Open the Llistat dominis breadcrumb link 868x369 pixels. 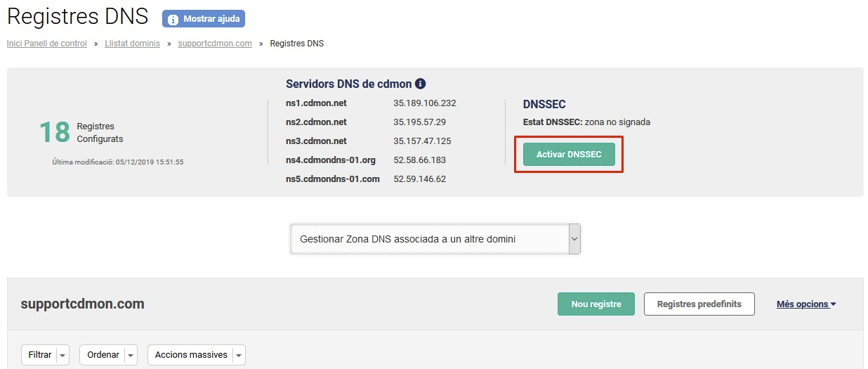[x=132, y=44]
